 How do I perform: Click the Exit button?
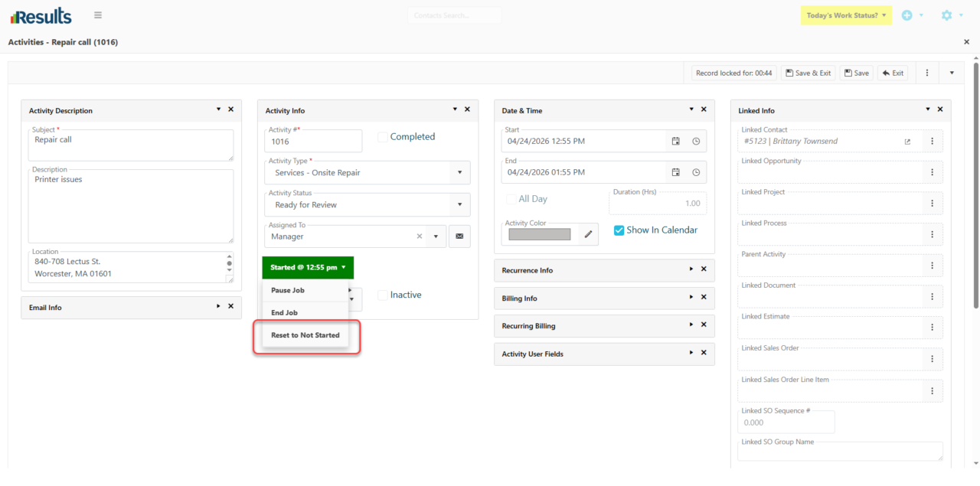[x=893, y=73]
